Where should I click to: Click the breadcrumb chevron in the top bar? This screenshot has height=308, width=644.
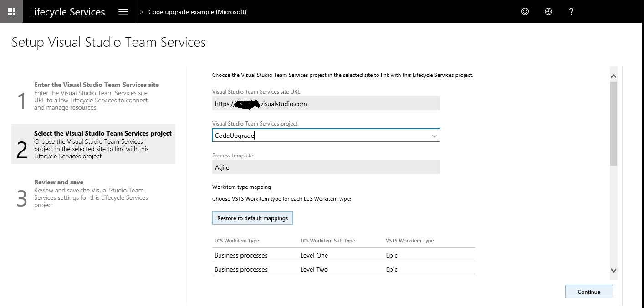[141, 11]
